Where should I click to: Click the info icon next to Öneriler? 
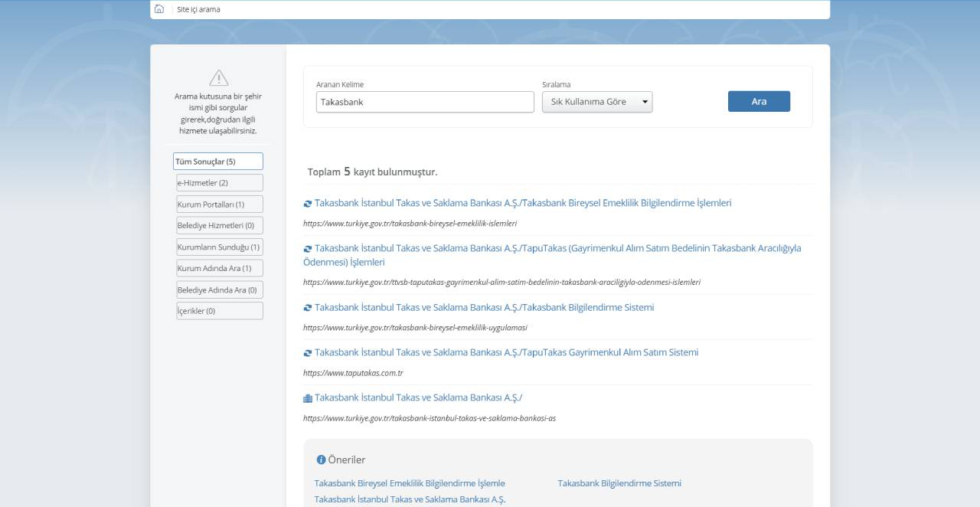click(321, 460)
